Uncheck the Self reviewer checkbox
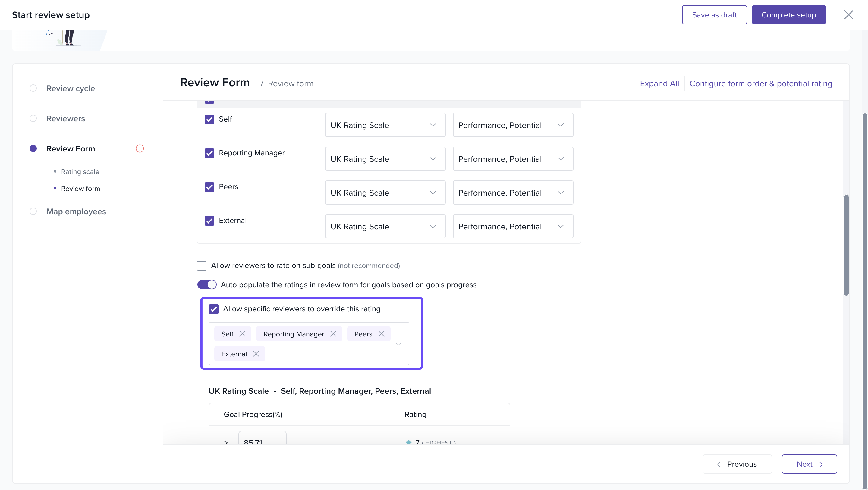Viewport: 868px width, 490px height. (x=209, y=119)
